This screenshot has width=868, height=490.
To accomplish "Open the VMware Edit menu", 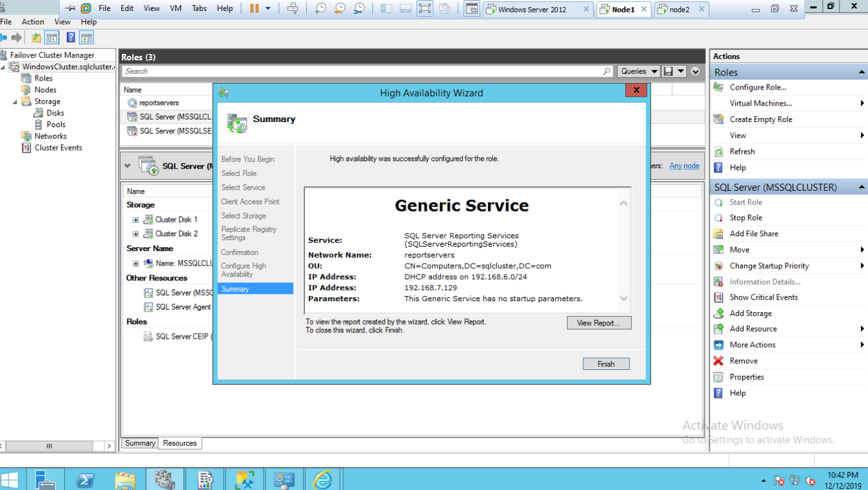I will pyautogui.click(x=127, y=9).
